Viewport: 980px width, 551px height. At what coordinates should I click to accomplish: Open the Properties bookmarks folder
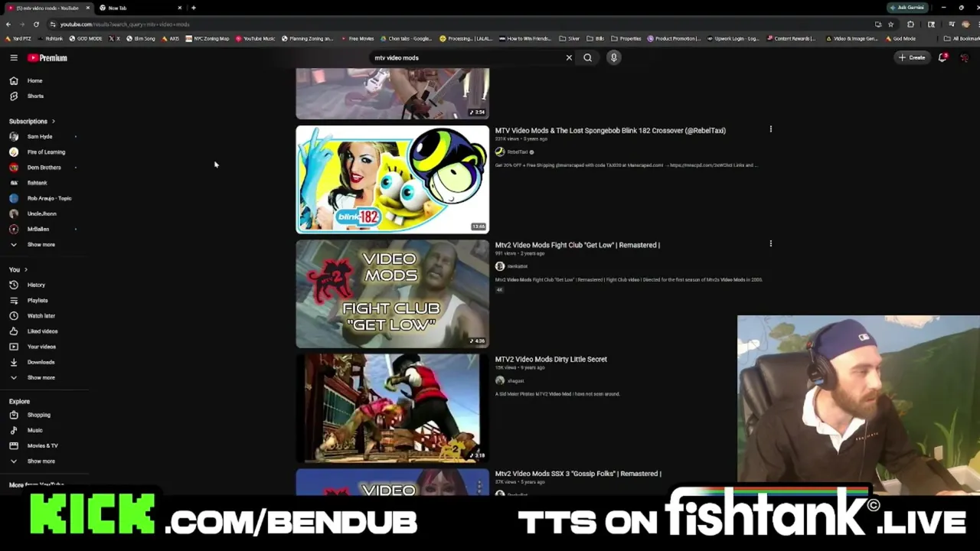(x=626, y=38)
